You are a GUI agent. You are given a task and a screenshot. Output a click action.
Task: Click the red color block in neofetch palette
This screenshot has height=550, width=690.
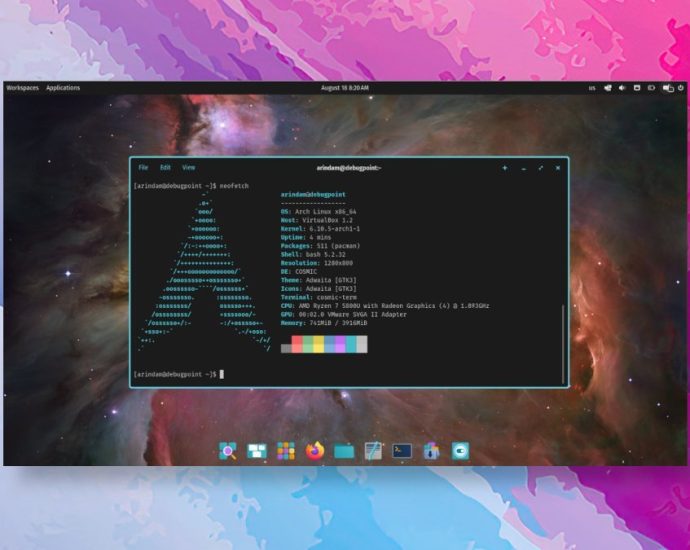point(297,344)
